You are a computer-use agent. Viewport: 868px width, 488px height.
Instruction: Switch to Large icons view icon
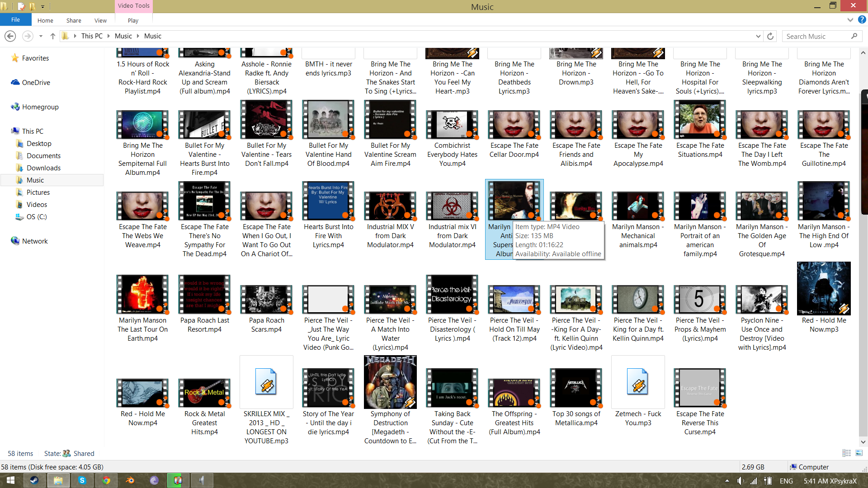pyautogui.click(x=859, y=453)
